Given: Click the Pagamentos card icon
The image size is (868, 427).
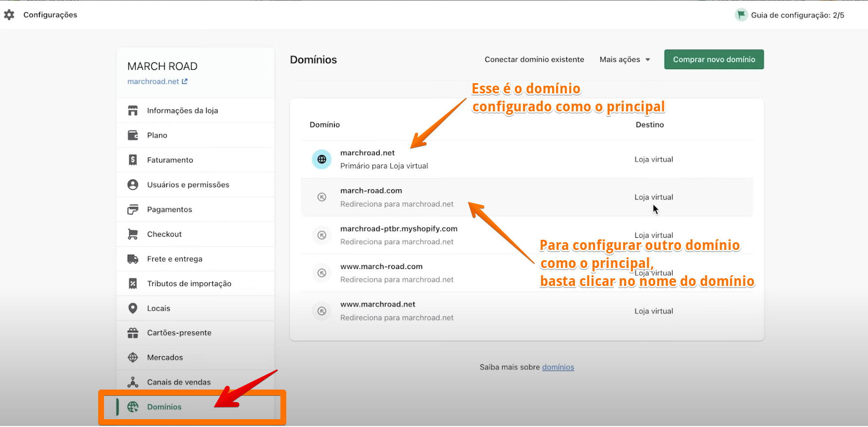Looking at the screenshot, I should (133, 210).
